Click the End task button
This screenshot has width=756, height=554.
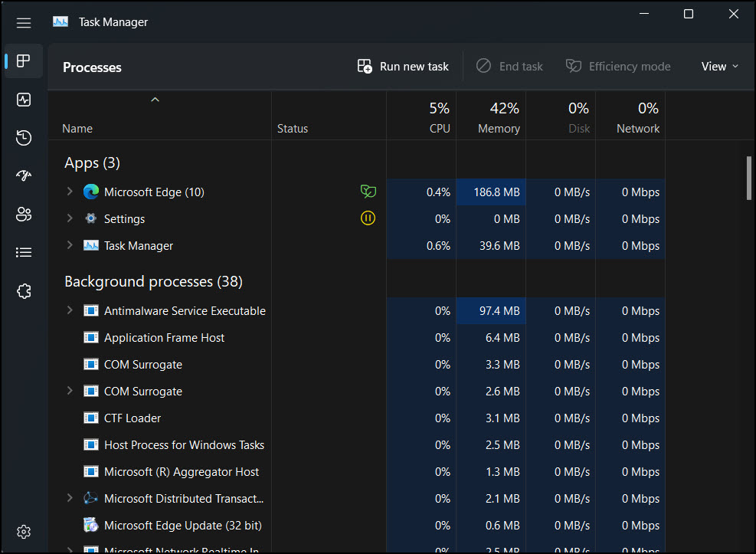coord(509,67)
